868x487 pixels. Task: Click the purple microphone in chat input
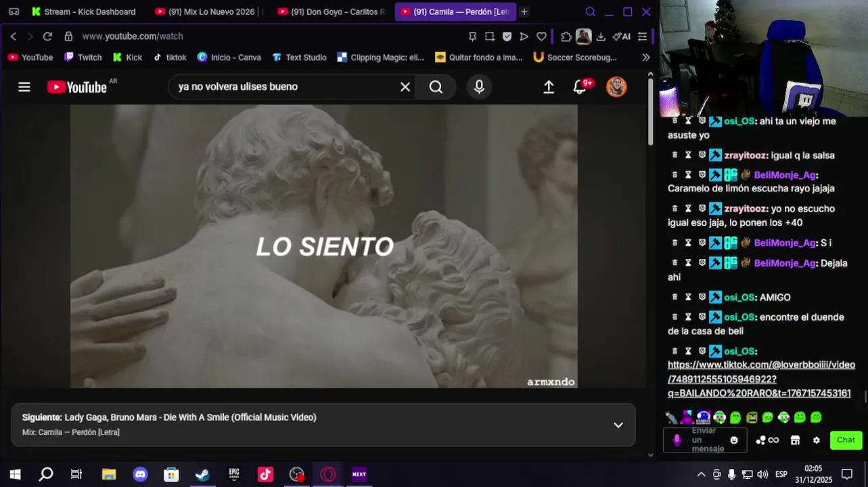tap(677, 440)
